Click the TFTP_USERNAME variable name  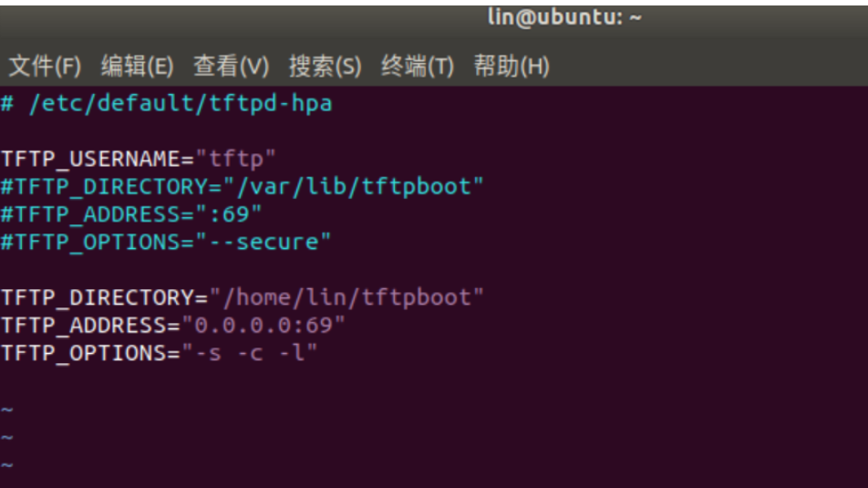coord(91,159)
